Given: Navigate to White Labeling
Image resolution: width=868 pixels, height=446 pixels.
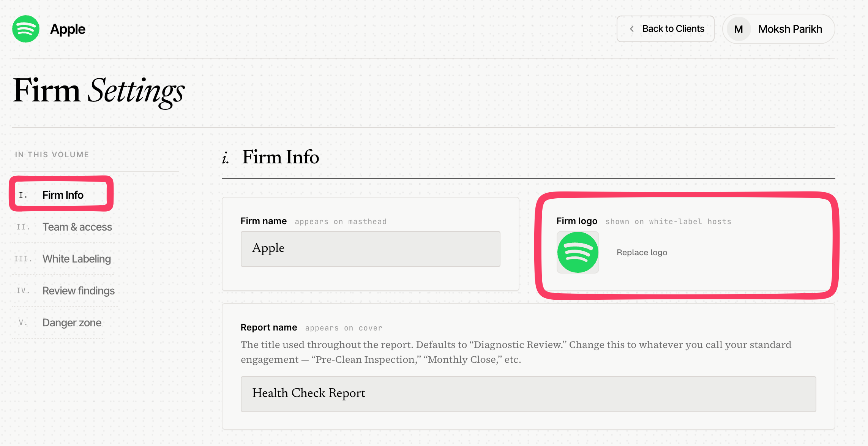Looking at the screenshot, I should click(77, 259).
